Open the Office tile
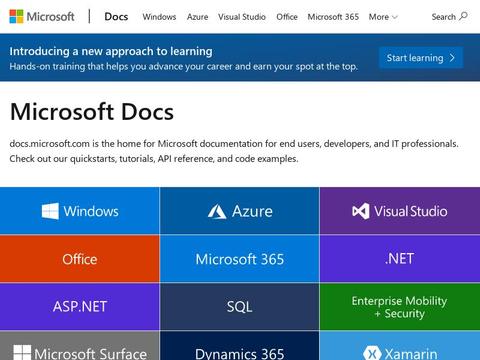The image size is (480, 360). coord(80,259)
